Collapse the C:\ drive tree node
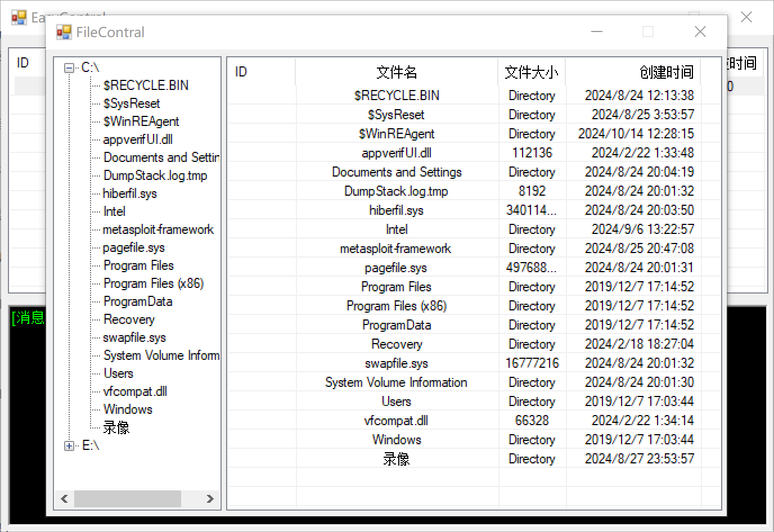 (x=69, y=68)
